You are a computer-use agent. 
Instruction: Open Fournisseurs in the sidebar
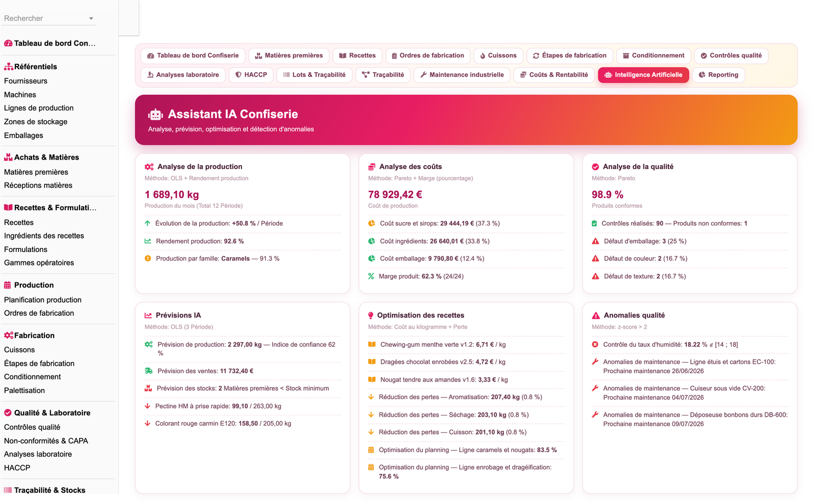click(25, 81)
